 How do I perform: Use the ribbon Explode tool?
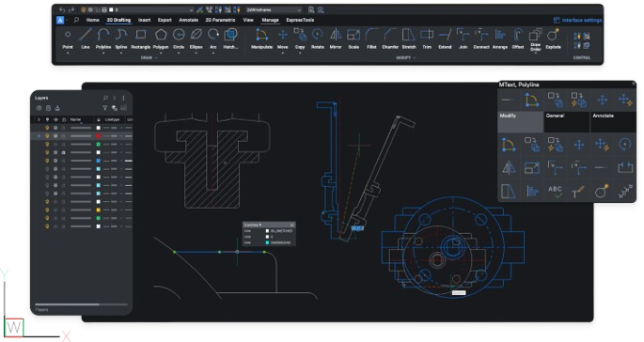[553, 35]
